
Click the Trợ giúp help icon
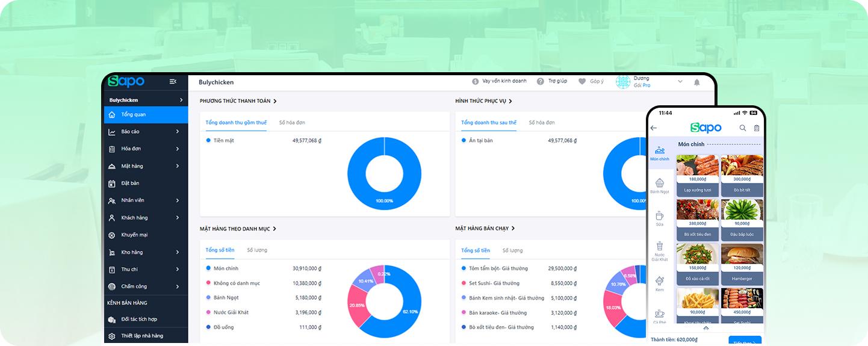pyautogui.click(x=541, y=81)
